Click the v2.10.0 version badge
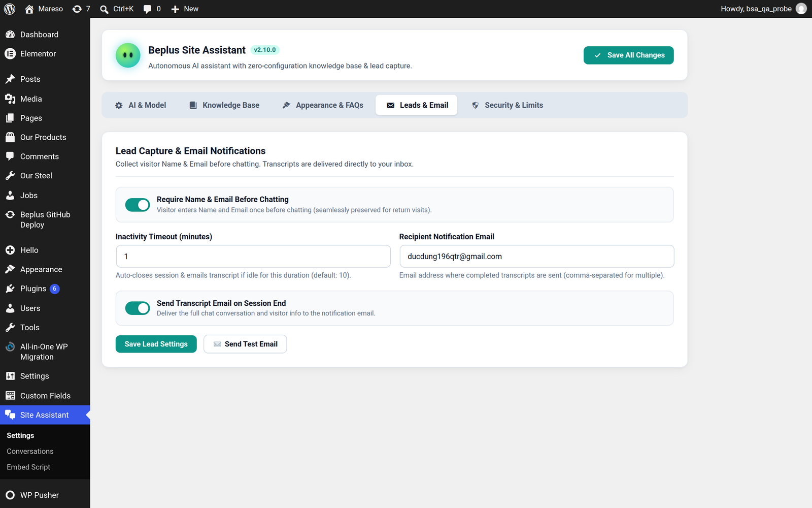 pos(265,50)
